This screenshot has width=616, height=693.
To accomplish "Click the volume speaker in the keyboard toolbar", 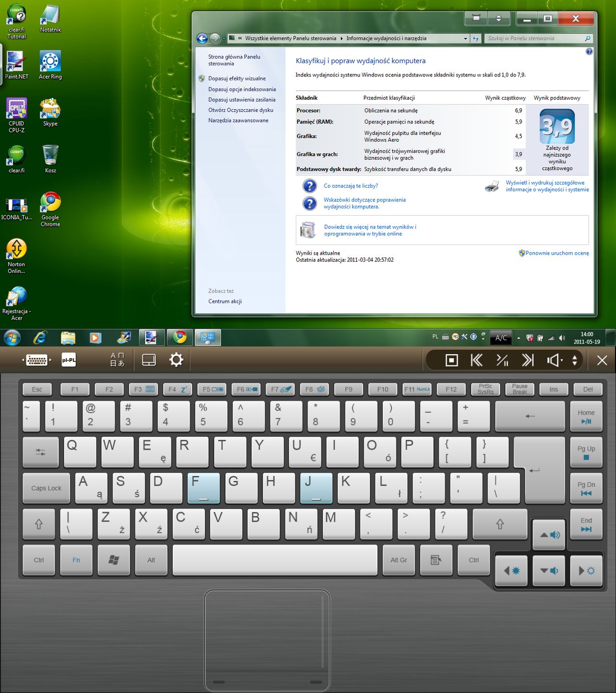I will (554, 360).
